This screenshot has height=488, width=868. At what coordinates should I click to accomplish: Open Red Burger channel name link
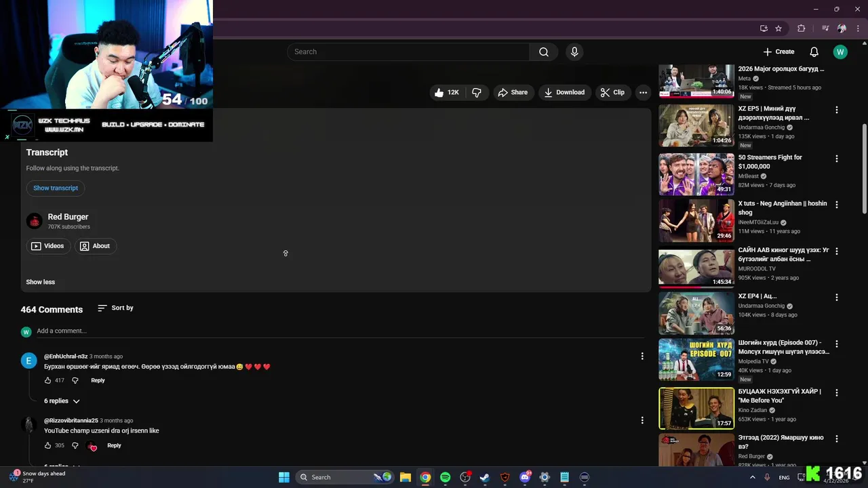point(68,217)
